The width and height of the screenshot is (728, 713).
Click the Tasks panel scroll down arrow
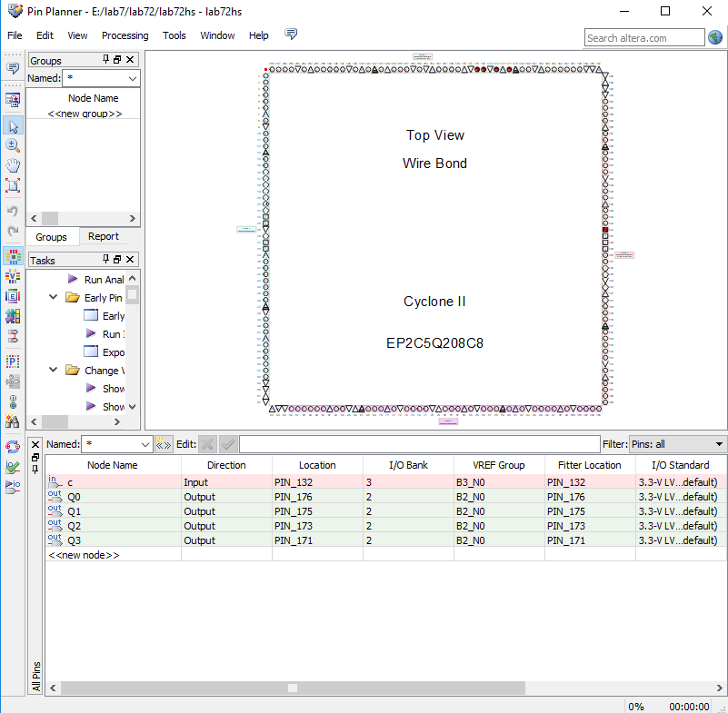tap(133, 407)
